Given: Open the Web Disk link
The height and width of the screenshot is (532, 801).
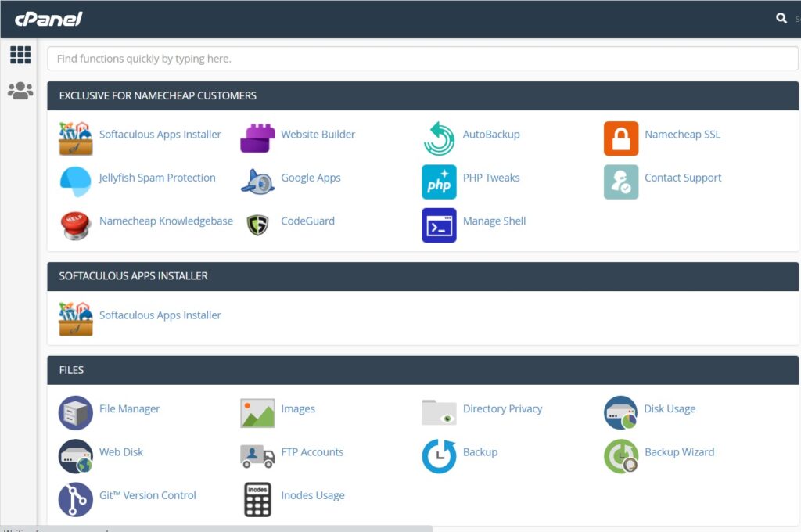Looking at the screenshot, I should tap(121, 452).
